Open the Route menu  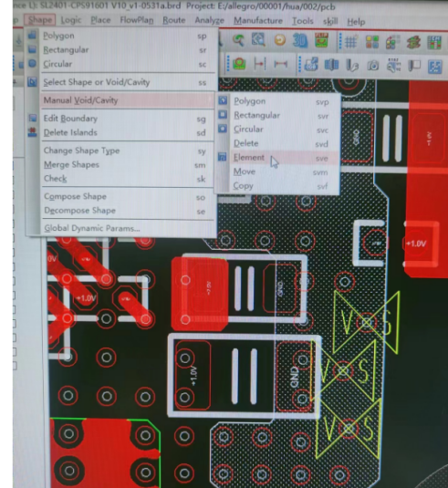(x=173, y=20)
